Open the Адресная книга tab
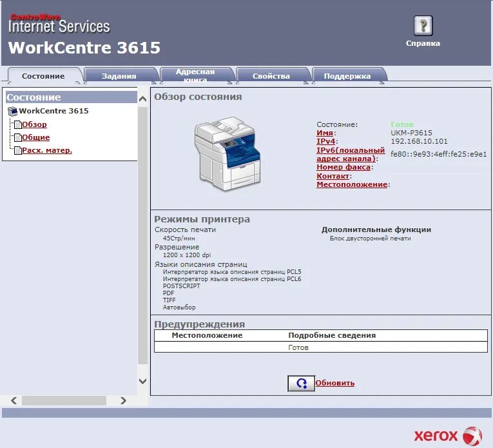The width and height of the screenshot is (493, 448). 195,76
